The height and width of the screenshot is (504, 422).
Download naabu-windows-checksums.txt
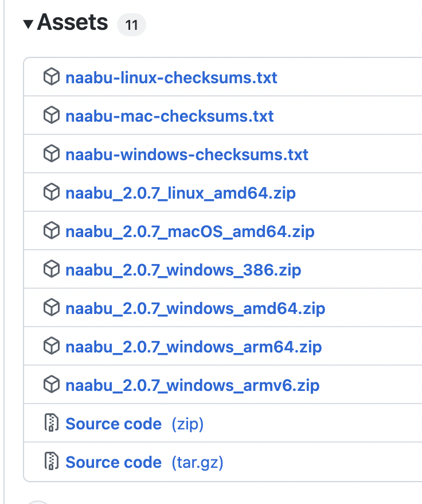coord(187,154)
